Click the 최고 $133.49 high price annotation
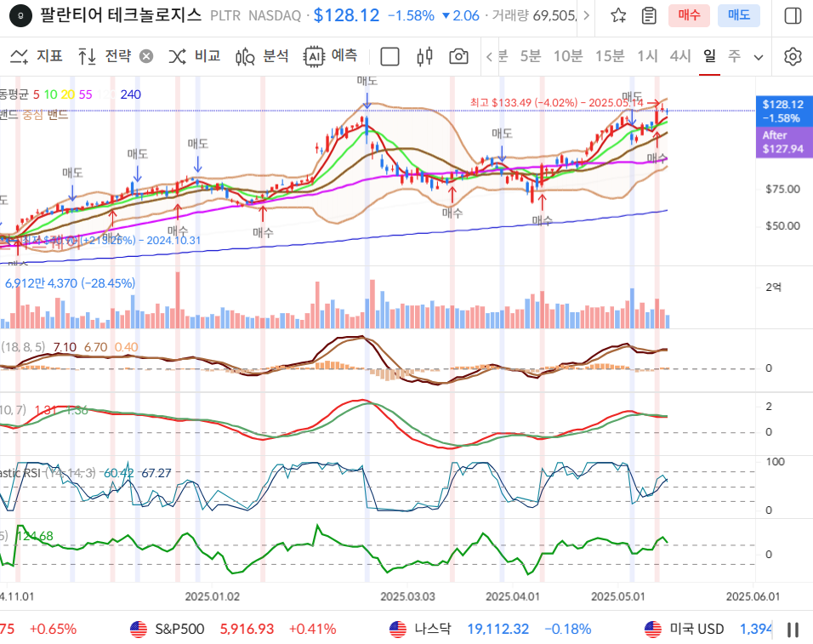 tap(557, 103)
